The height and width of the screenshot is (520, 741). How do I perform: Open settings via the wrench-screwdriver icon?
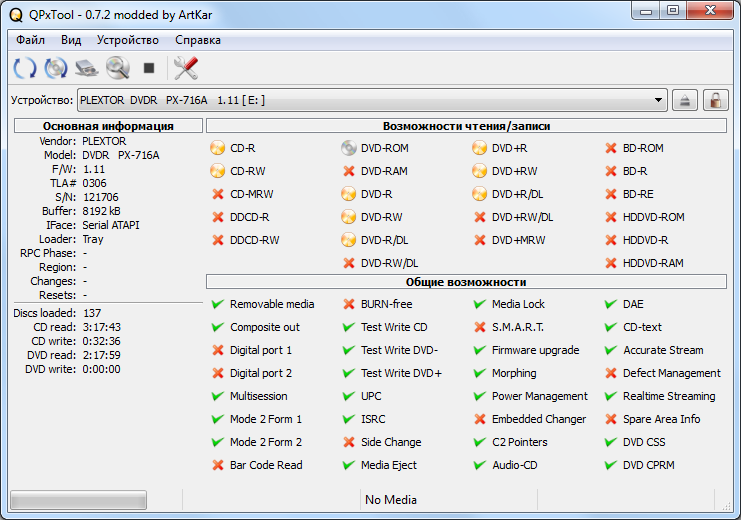pos(185,68)
